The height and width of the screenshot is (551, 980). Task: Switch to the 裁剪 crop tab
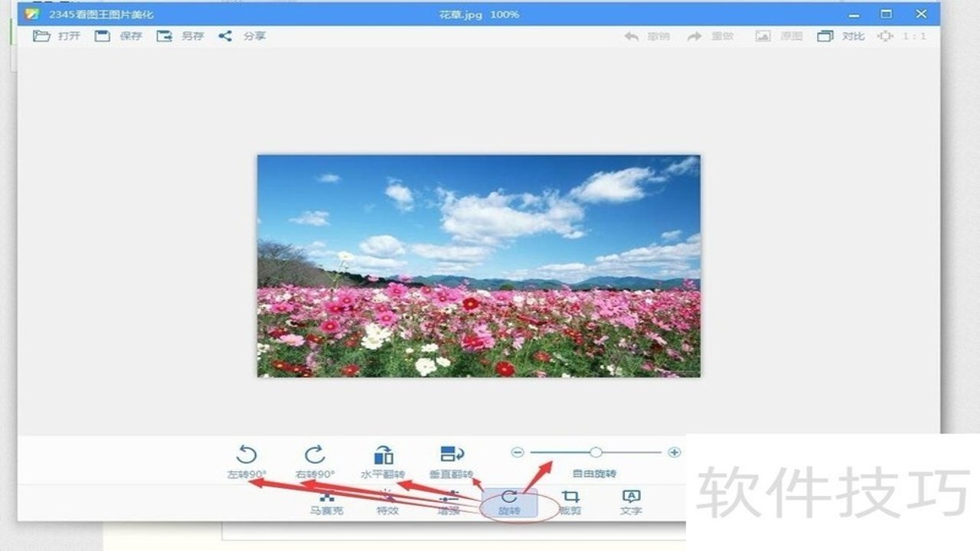570,503
